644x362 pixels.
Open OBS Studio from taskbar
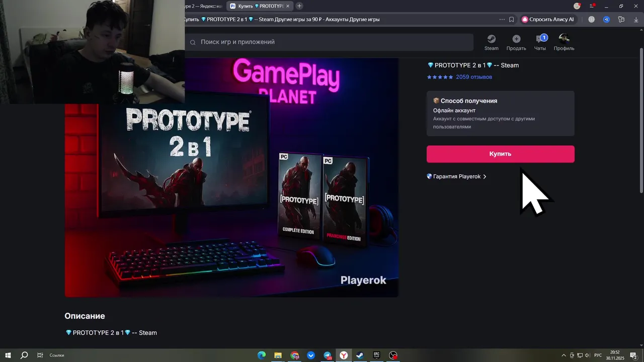(393, 355)
